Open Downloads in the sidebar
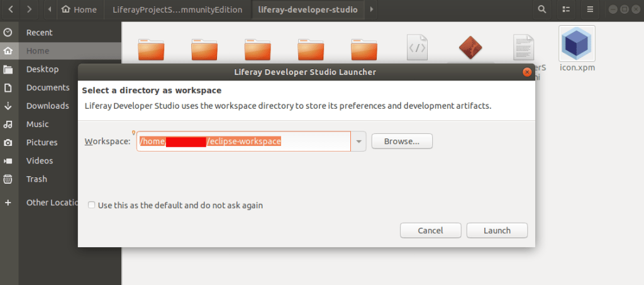The width and height of the screenshot is (644, 285). coord(47,106)
